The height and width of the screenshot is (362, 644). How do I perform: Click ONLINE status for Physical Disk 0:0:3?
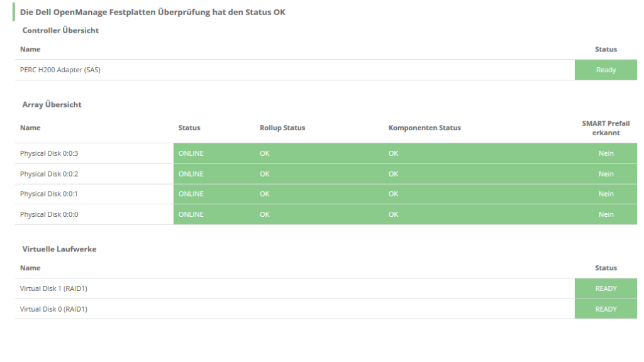(x=191, y=153)
